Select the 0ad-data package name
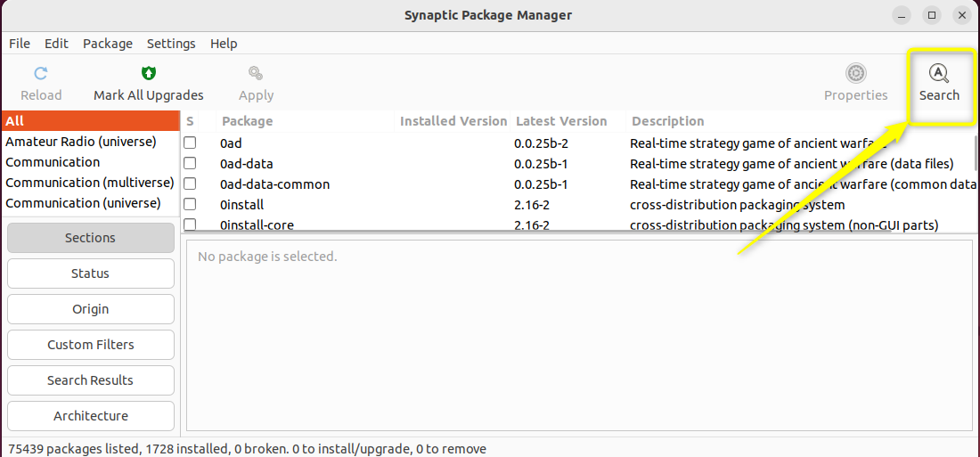The width and height of the screenshot is (980, 457). click(x=246, y=164)
